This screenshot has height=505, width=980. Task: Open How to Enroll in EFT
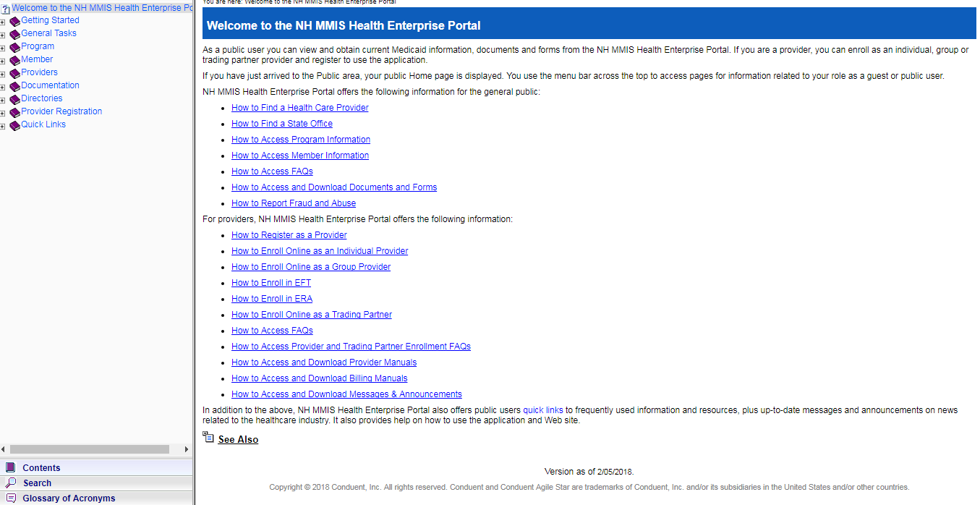(x=271, y=283)
